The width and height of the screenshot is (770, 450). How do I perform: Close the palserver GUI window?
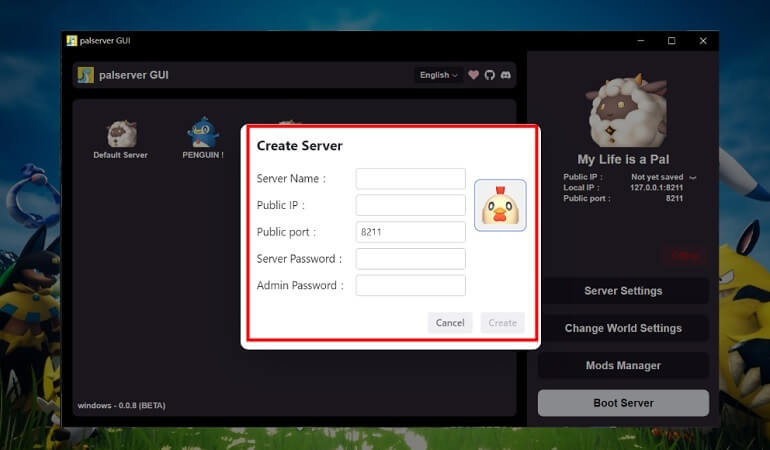pos(703,41)
